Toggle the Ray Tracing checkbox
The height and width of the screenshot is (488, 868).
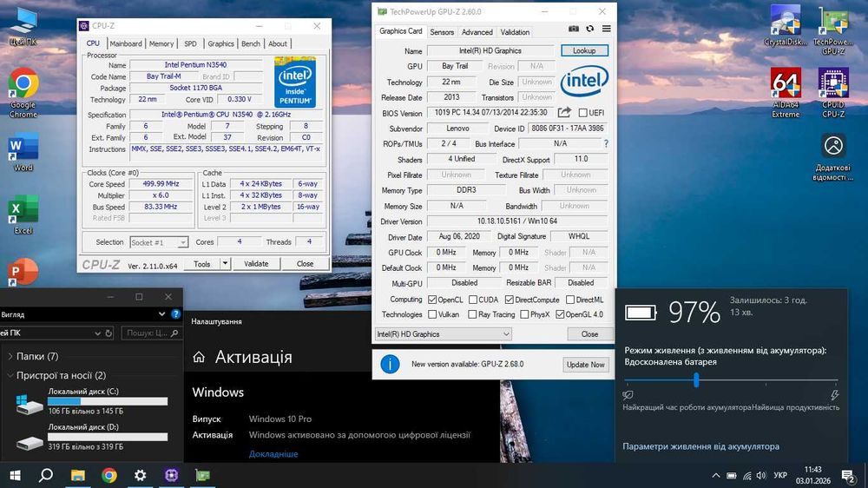tap(472, 314)
